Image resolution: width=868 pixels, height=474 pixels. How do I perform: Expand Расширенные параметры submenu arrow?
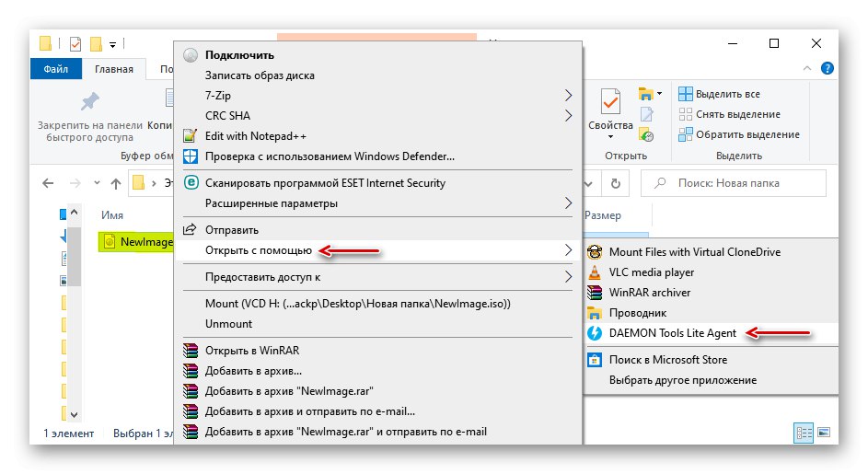(568, 203)
